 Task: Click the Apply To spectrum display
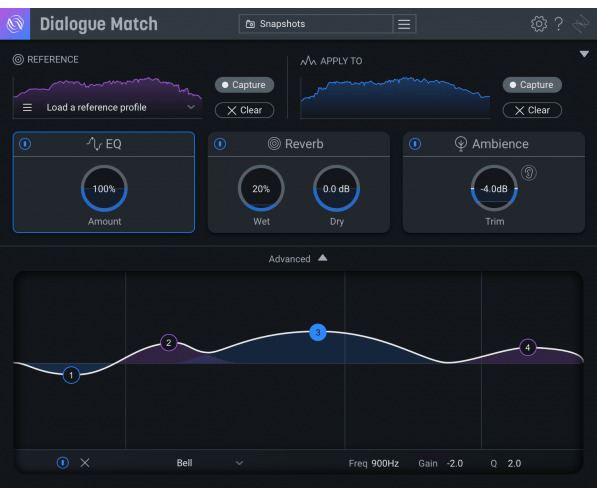[395, 98]
